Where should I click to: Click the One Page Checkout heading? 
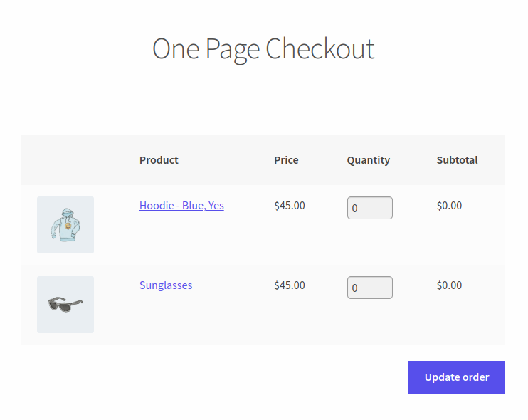(x=263, y=49)
